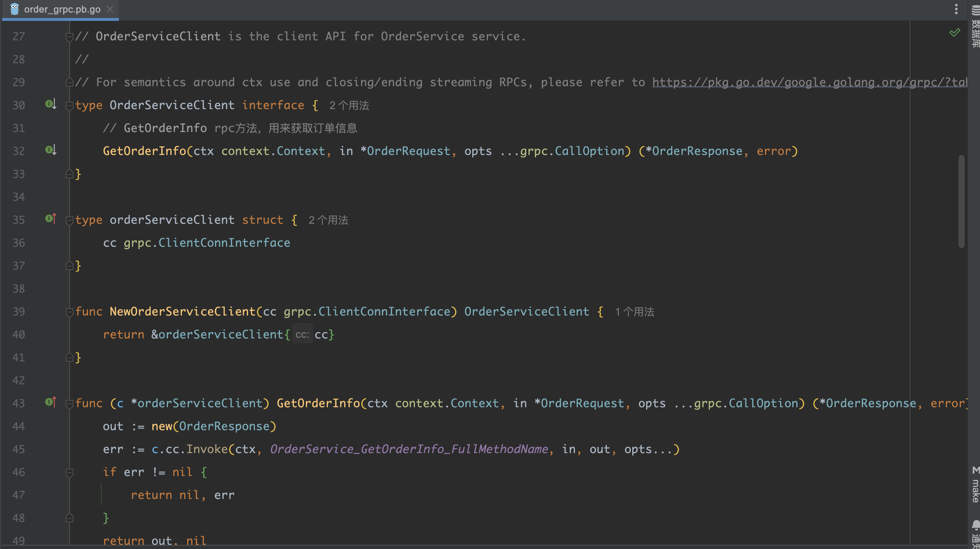The height and width of the screenshot is (549, 980).
Task: Open the make tool window sidebar
Action: 975,484
